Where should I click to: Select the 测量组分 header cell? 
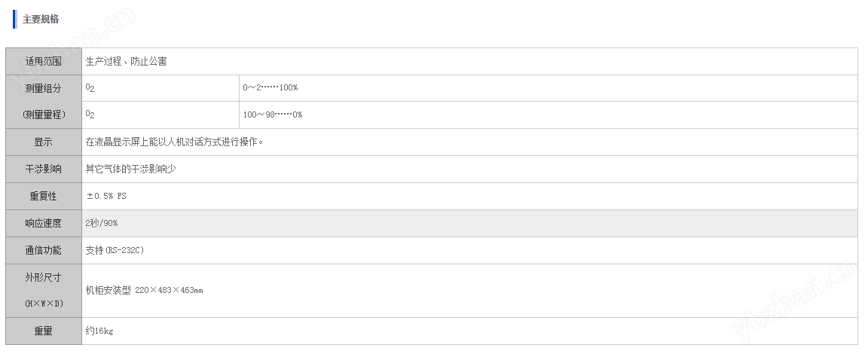pyautogui.click(x=44, y=88)
